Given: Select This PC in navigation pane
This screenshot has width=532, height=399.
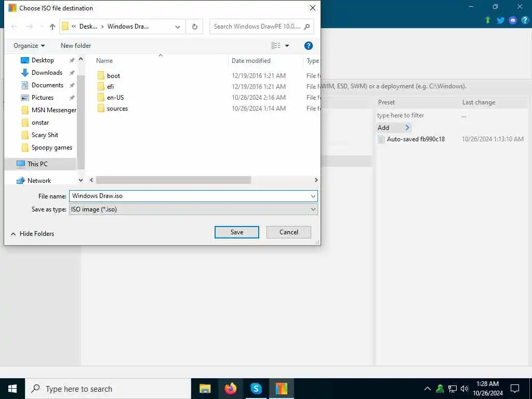Looking at the screenshot, I should click(37, 164).
